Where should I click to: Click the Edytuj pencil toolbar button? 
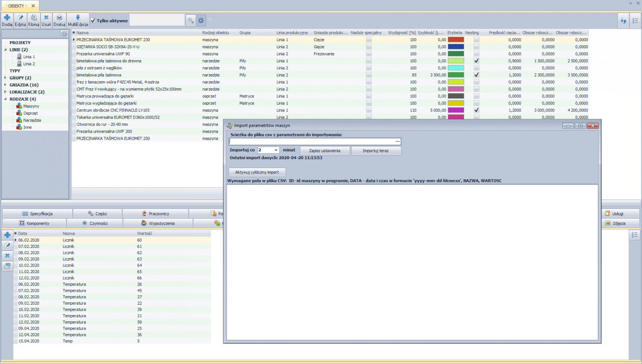[20, 20]
